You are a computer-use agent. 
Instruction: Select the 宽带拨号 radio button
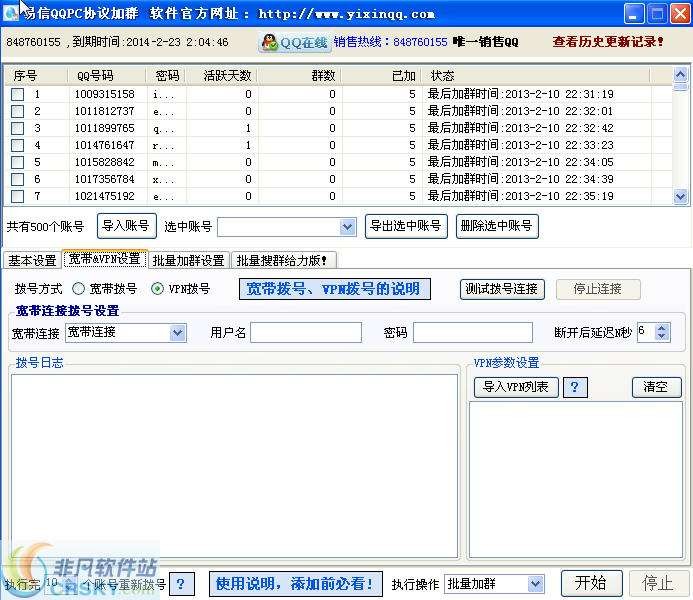point(78,289)
